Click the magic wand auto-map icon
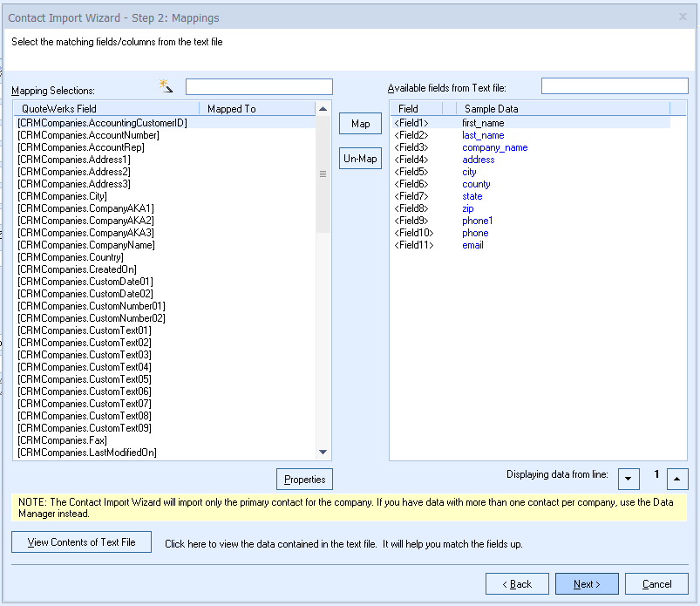700x606 pixels. (x=166, y=85)
